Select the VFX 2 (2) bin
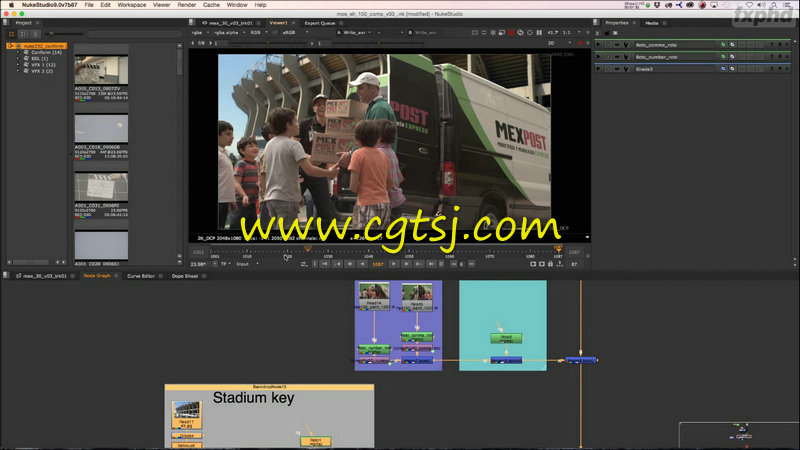Viewport: 800px width, 450px height. [42, 71]
